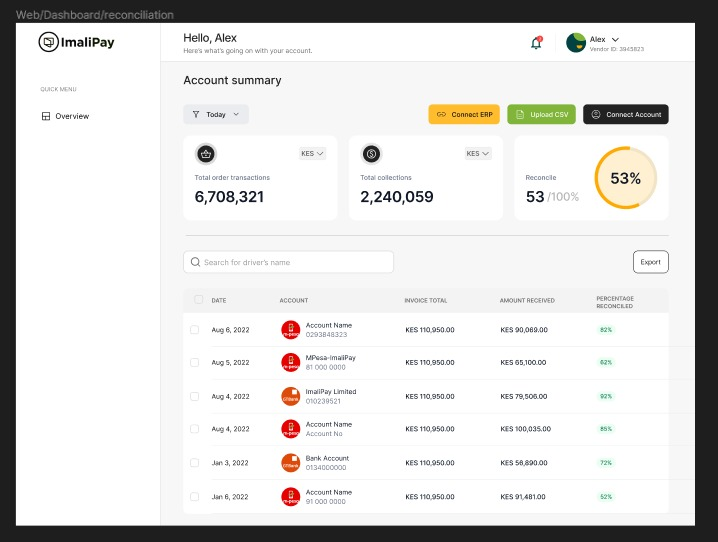Screen dimensions: 718x542
Task: Click the Vendor ID text
Action: point(616,49)
